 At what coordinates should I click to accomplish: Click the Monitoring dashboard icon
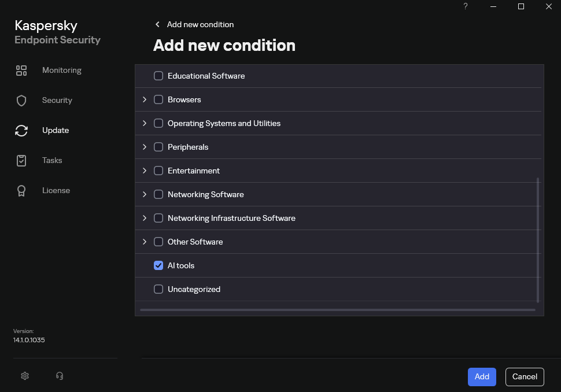tap(21, 71)
